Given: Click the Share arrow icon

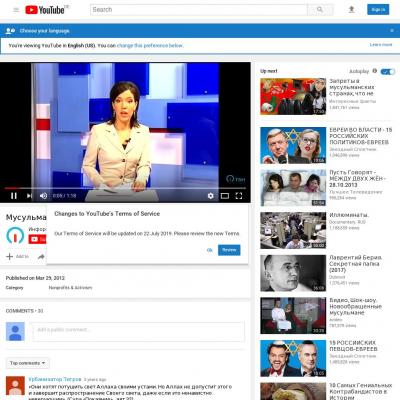Looking at the screenshot, I should [41, 257].
